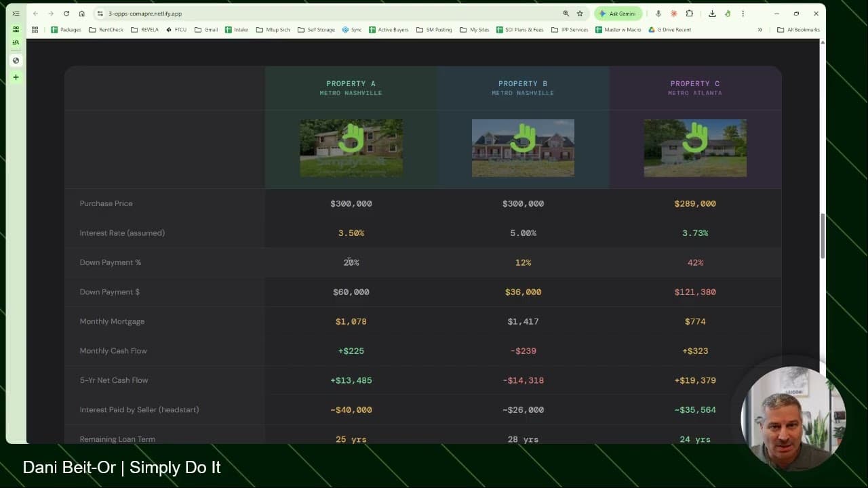Image resolution: width=868 pixels, height=488 pixels.
Task: Select the -$40,000 interest paid value
Action: (351, 410)
